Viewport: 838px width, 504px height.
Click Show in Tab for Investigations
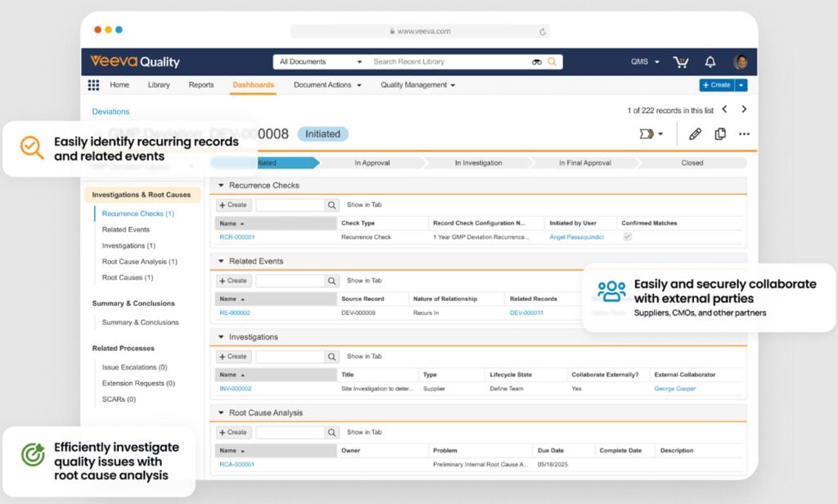[x=364, y=357]
